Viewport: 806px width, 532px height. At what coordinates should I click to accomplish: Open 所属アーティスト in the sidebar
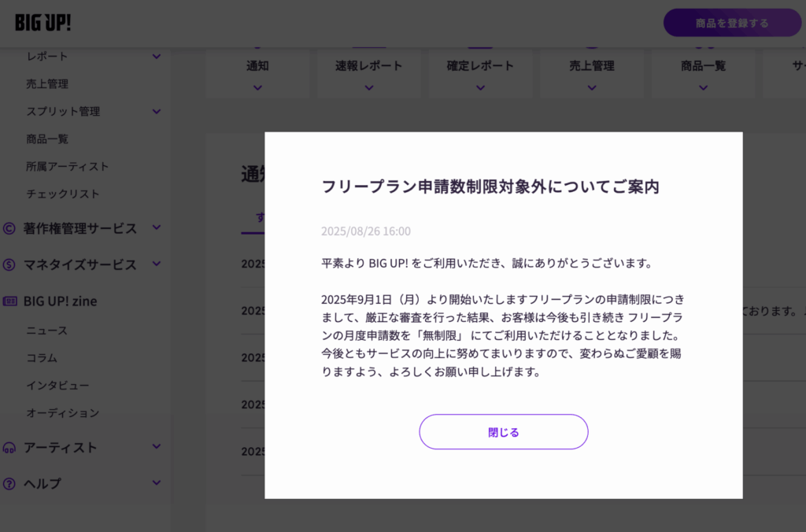click(67, 167)
